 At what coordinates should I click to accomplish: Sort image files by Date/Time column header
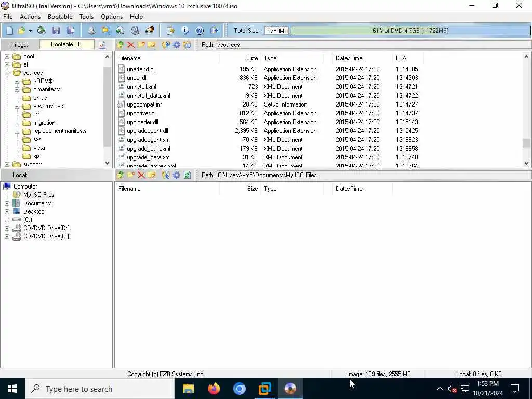(x=362, y=58)
